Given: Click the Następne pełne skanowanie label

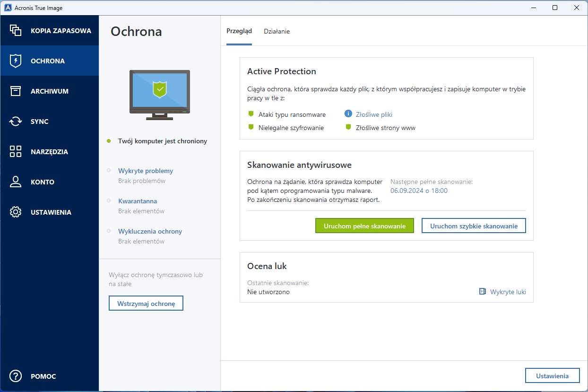Looking at the screenshot, I should coord(432,182).
